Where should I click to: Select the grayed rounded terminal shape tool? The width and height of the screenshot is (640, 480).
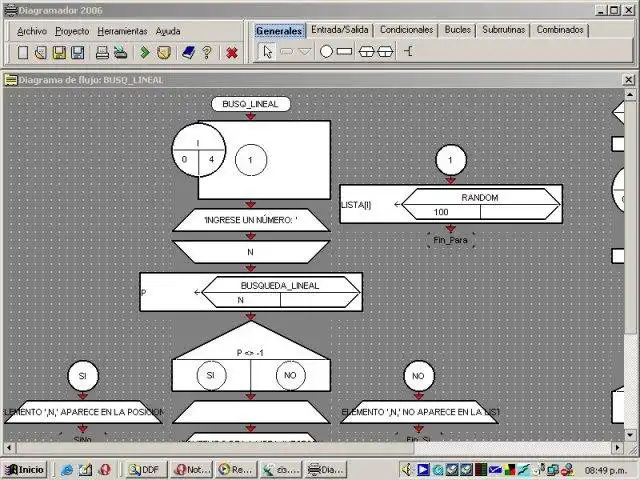(287, 52)
